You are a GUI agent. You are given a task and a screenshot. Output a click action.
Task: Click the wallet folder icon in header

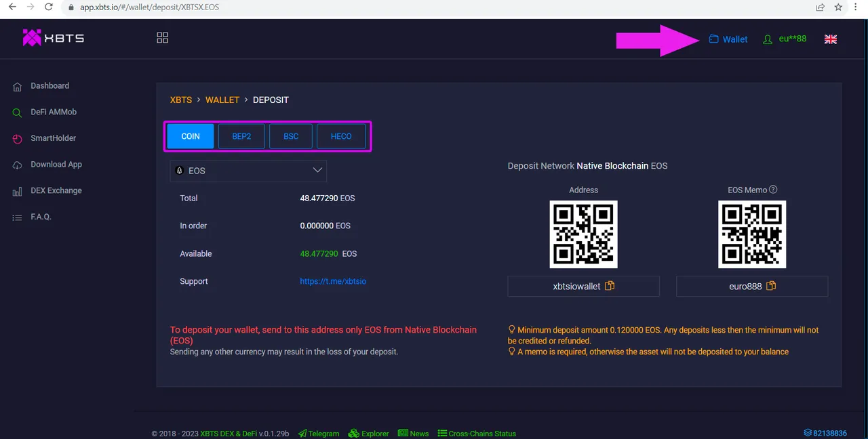pyautogui.click(x=713, y=39)
